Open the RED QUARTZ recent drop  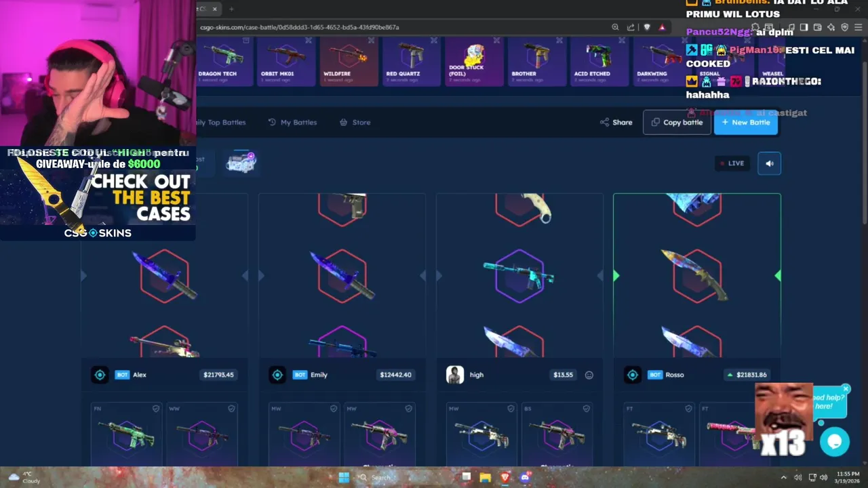tap(411, 61)
